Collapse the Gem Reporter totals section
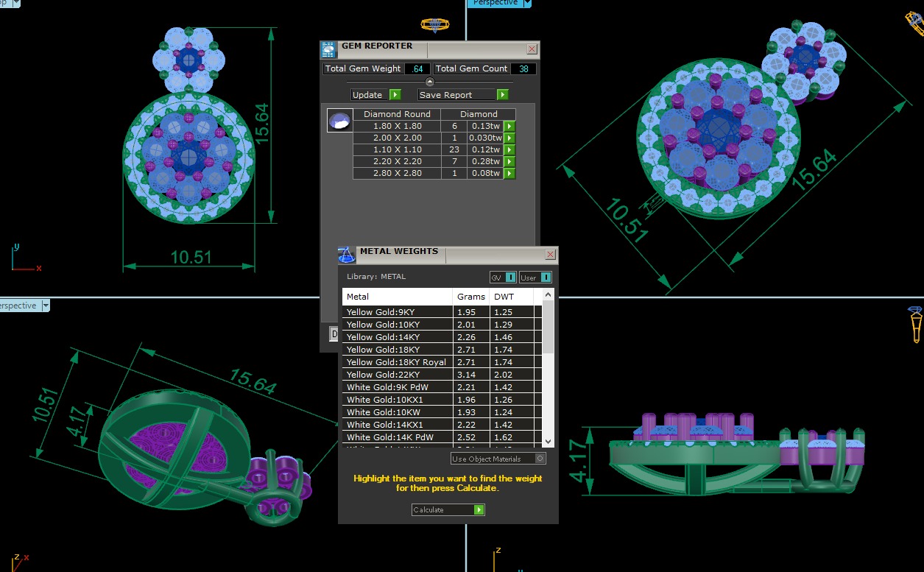 click(x=430, y=82)
